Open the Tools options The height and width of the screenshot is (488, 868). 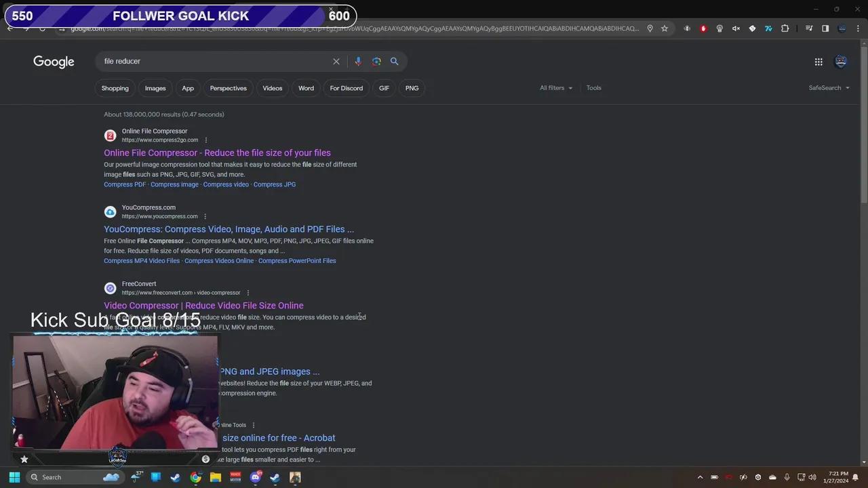pyautogui.click(x=593, y=88)
